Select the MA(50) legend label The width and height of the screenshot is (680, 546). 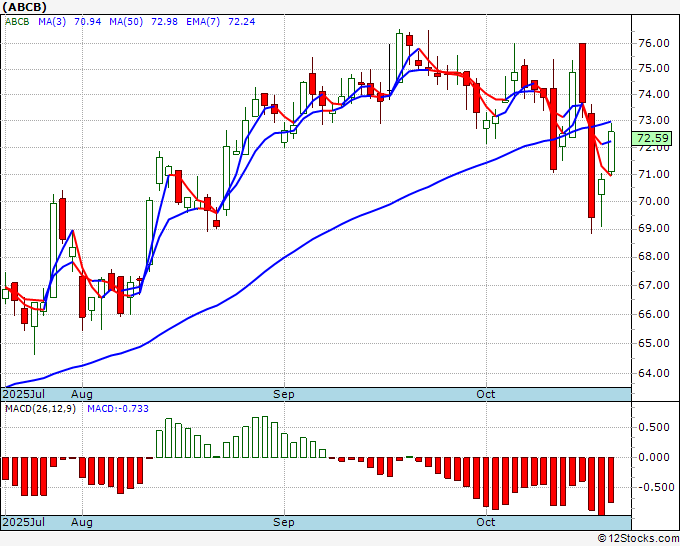click(126, 22)
